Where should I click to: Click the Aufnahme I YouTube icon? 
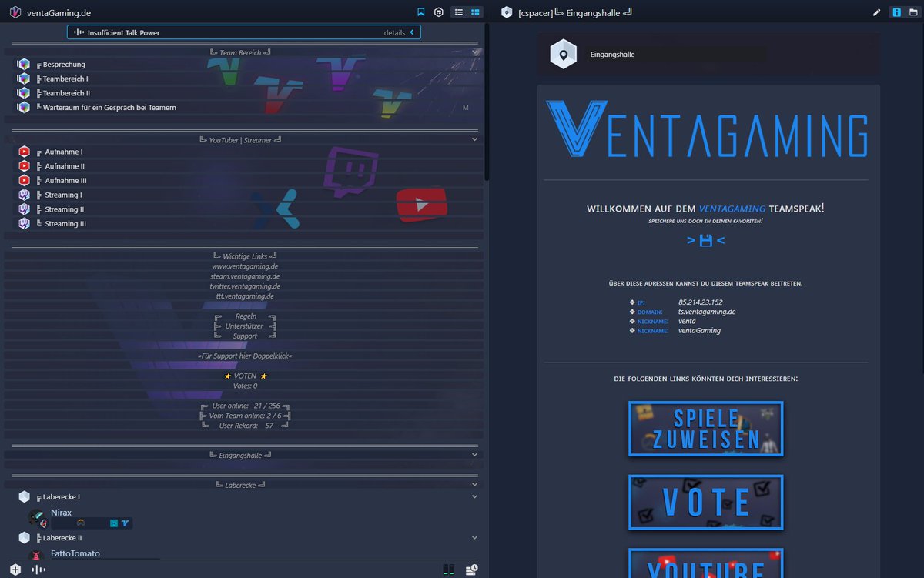(24, 152)
